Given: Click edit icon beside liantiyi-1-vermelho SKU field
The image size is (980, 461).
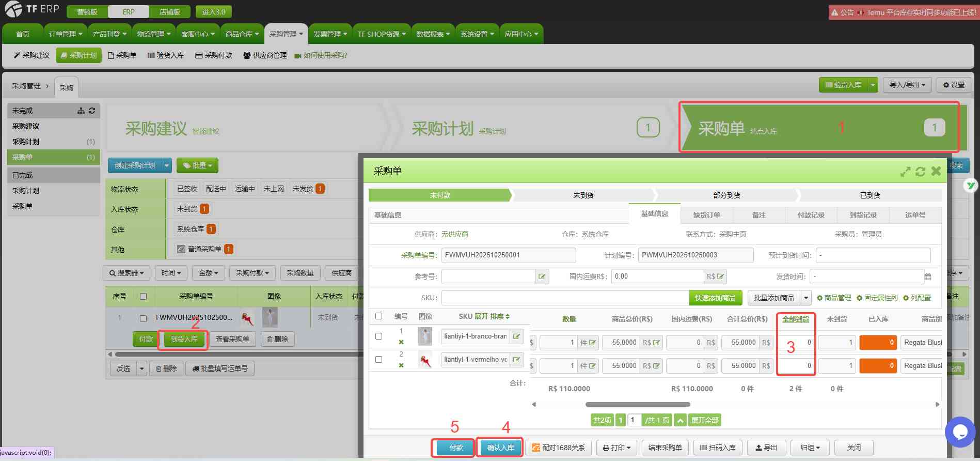Looking at the screenshot, I should (516, 360).
